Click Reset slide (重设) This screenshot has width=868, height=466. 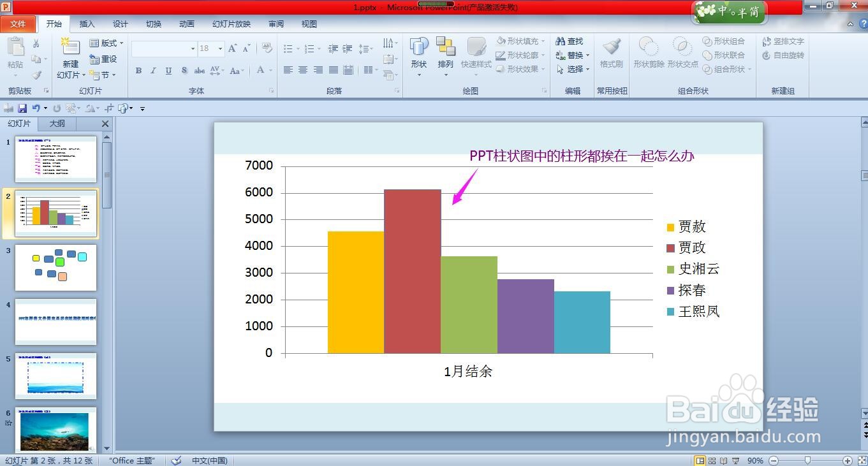click(x=103, y=59)
